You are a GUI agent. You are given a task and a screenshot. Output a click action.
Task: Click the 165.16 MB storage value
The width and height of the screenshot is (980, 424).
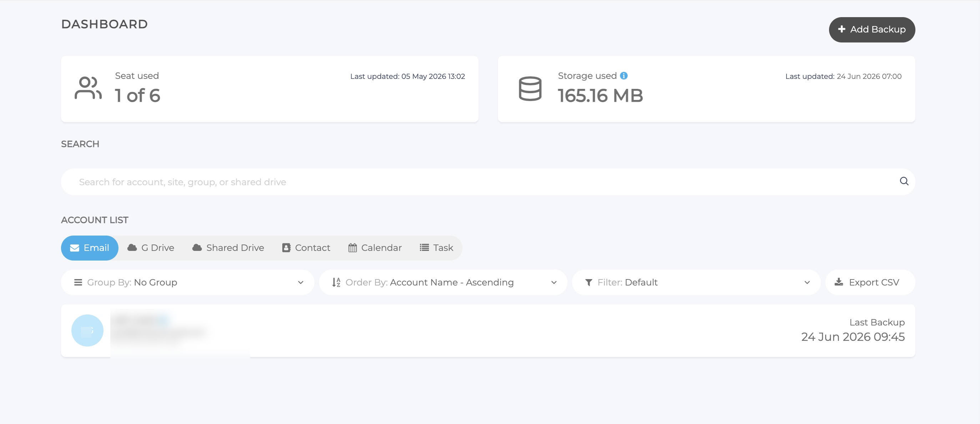tap(600, 95)
